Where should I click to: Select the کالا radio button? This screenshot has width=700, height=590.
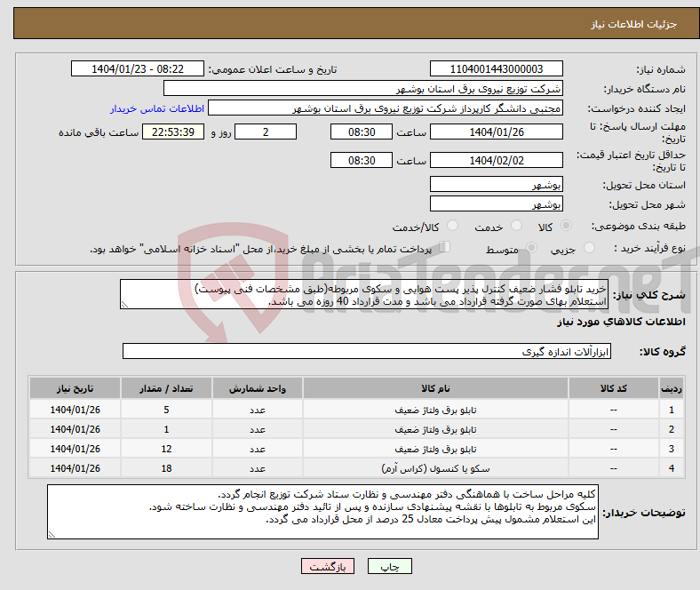click(x=566, y=226)
